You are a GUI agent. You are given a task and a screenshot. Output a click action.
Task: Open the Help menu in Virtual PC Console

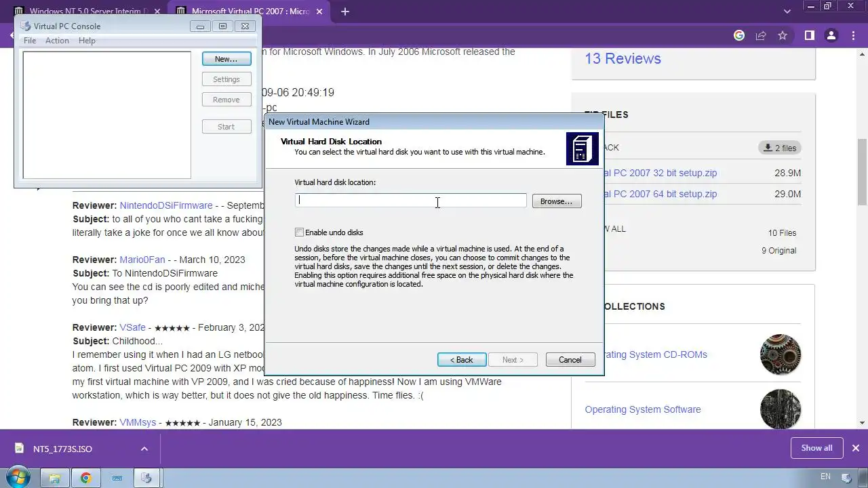(x=87, y=41)
